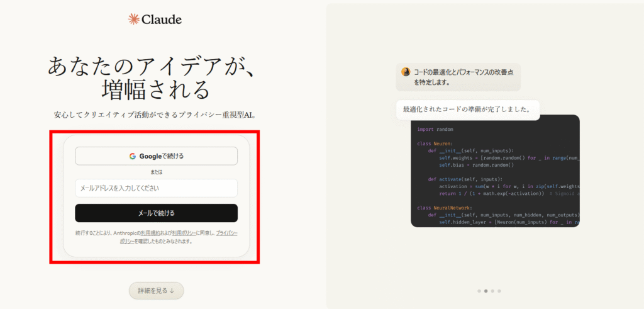Focus the メールアドレスを入力してください email field
The image size is (644, 309).
click(156, 188)
